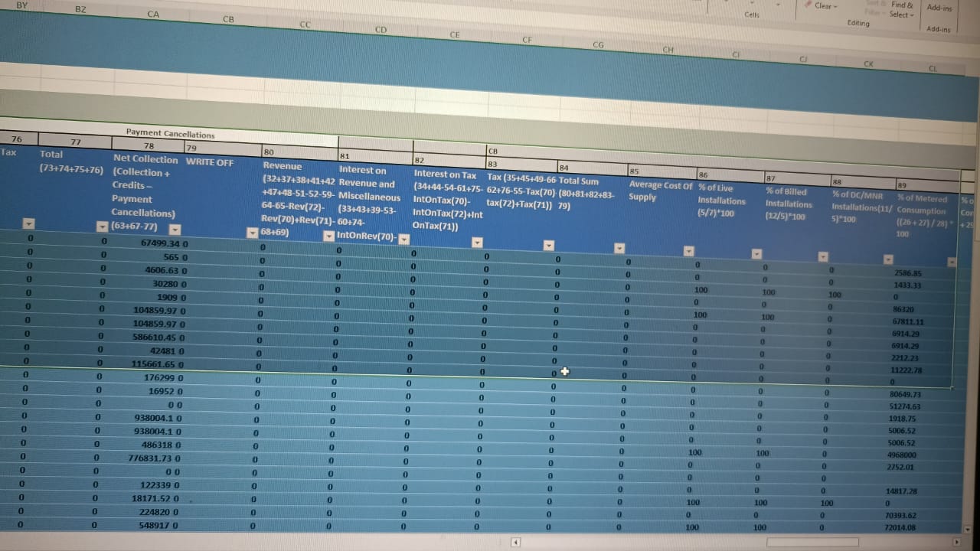
Task: Click cell with value 1433.33
Action: [907, 285]
